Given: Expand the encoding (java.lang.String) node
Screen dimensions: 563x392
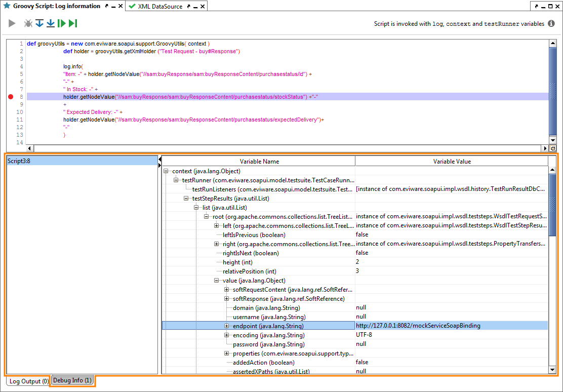Looking at the screenshot, I should point(226,335).
